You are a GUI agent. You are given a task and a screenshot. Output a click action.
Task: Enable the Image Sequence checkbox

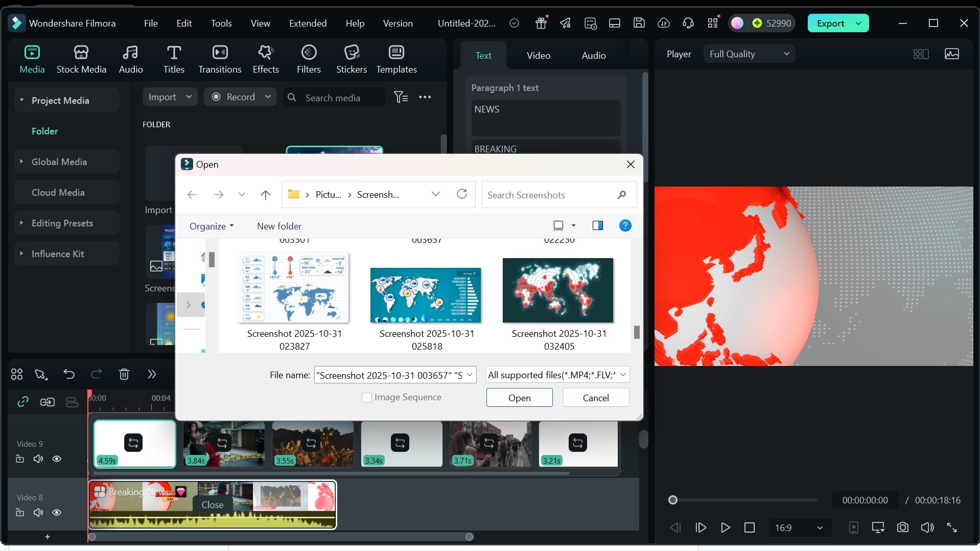(366, 397)
